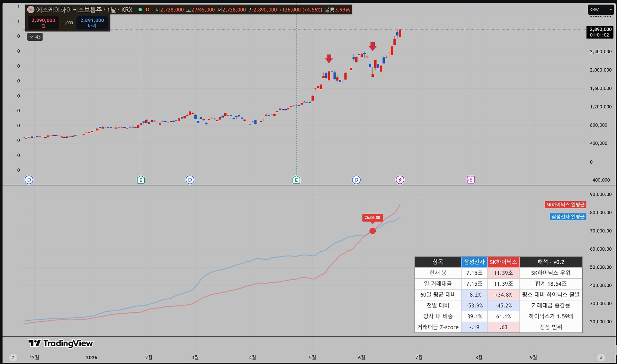Click the +126,000 (+4.56%) change value
Screen dimensions: 617x364
300,10
